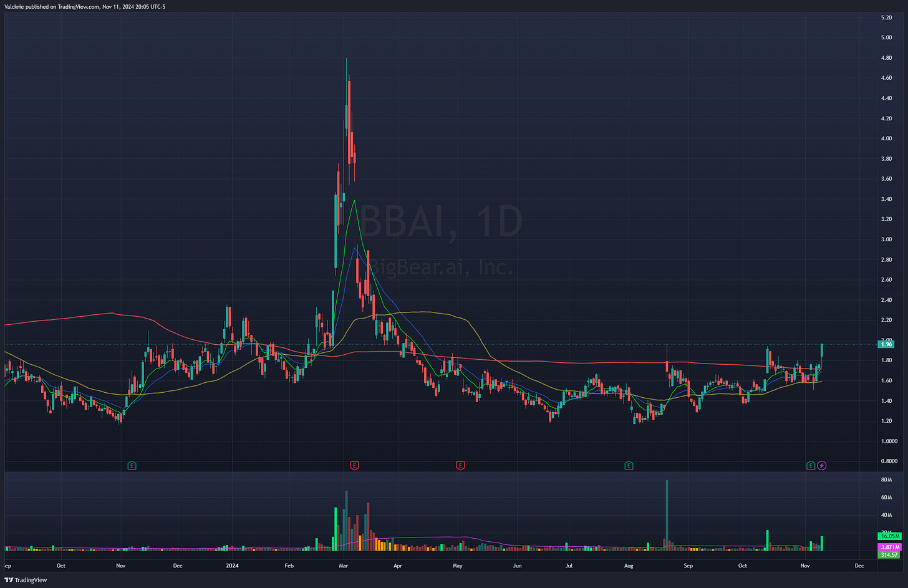Click the Jul label on the time axis
908x588 pixels.
point(569,566)
